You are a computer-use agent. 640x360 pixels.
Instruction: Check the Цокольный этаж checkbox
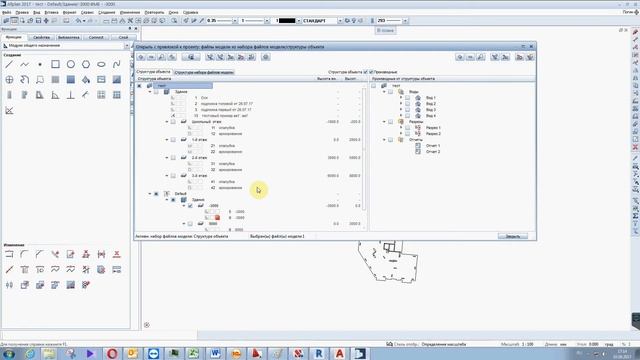click(x=173, y=122)
